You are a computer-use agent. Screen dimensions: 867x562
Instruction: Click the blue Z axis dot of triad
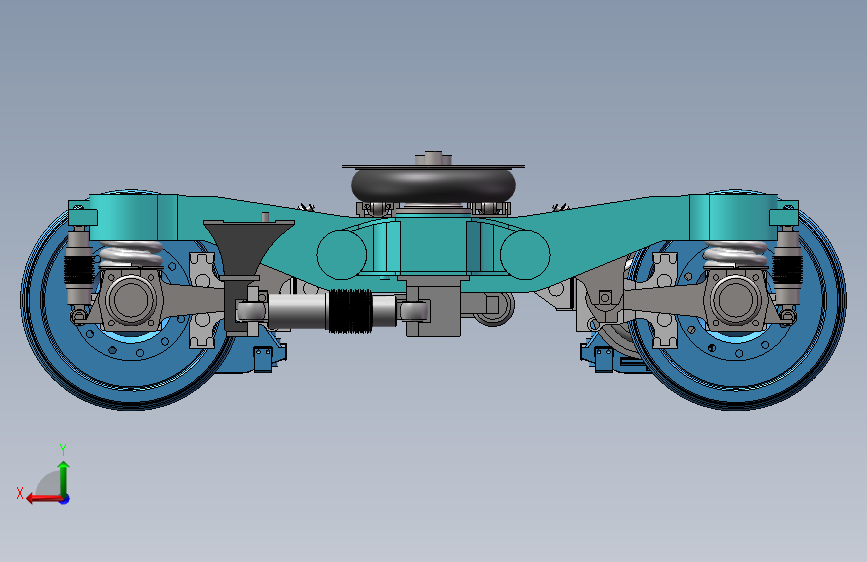pyautogui.click(x=65, y=499)
